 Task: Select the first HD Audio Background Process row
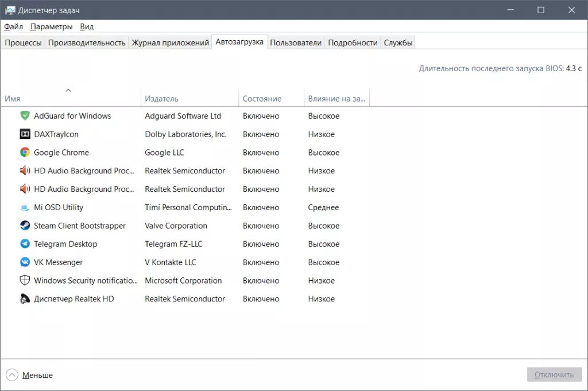83,171
